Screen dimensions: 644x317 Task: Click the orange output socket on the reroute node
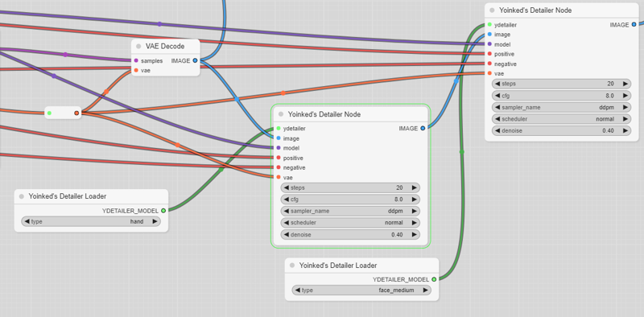click(x=76, y=113)
